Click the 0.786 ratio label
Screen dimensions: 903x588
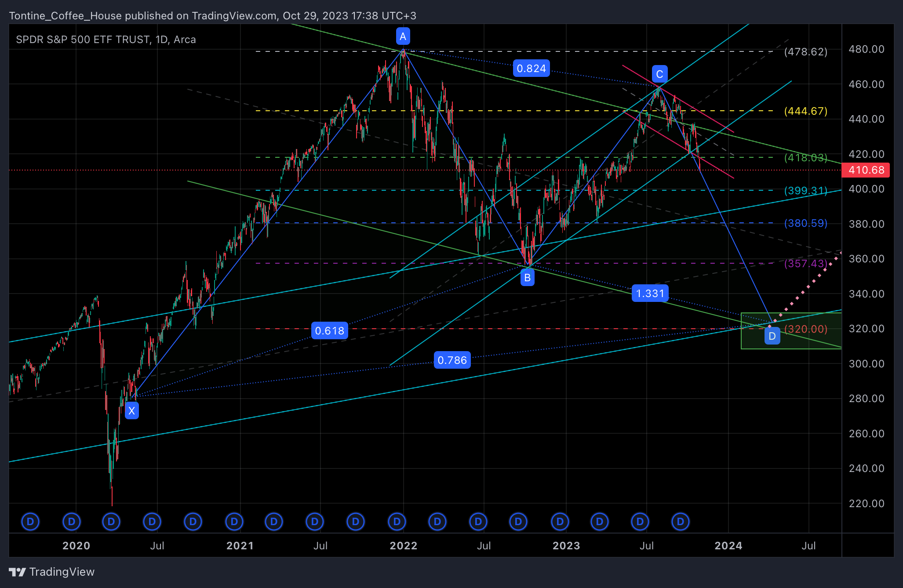pyautogui.click(x=452, y=360)
